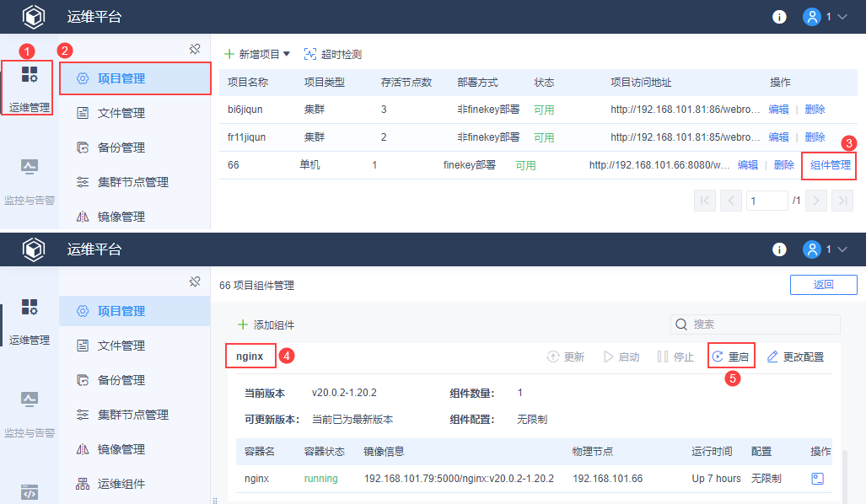866x504 pixels.
Task: Click the info icon in the project list page header
Action: click(x=779, y=17)
